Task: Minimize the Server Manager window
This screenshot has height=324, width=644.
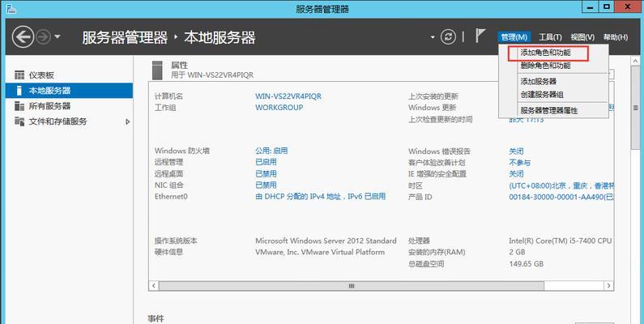Action: point(590,7)
